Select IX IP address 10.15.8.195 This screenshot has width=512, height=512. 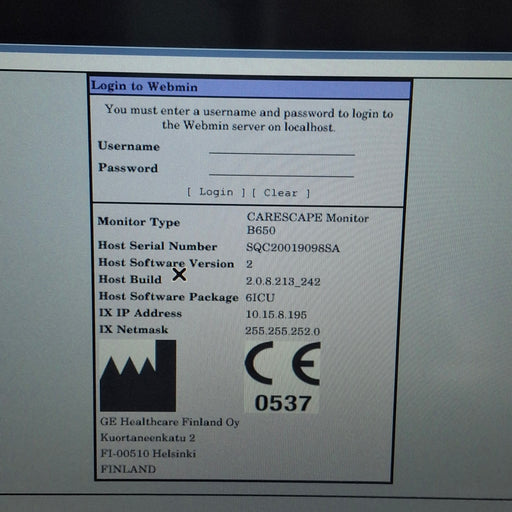(276, 314)
